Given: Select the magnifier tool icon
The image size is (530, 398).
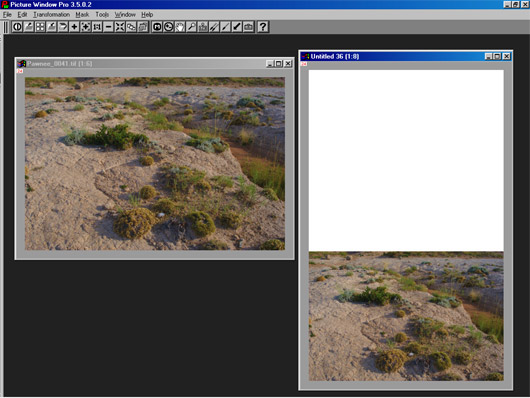Looking at the screenshot, I should [191, 27].
